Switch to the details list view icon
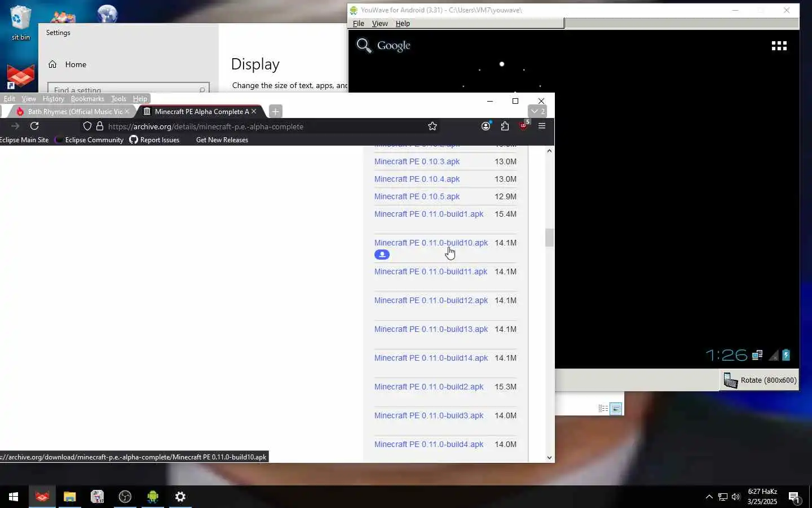 (603, 409)
